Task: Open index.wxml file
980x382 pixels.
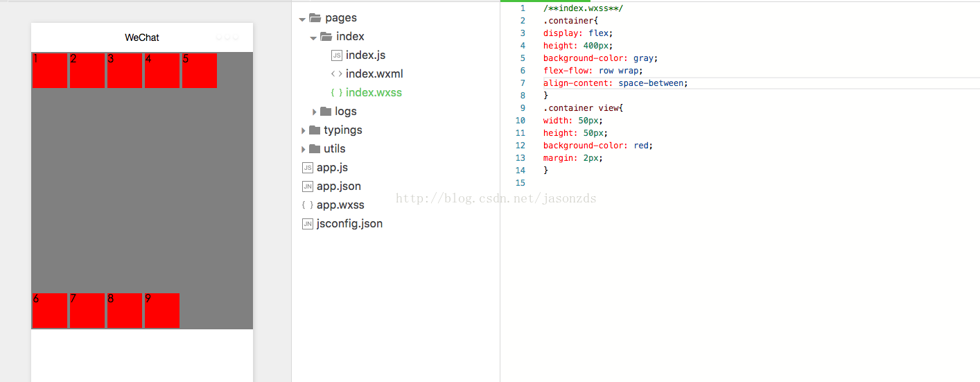Action: pos(374,74)
